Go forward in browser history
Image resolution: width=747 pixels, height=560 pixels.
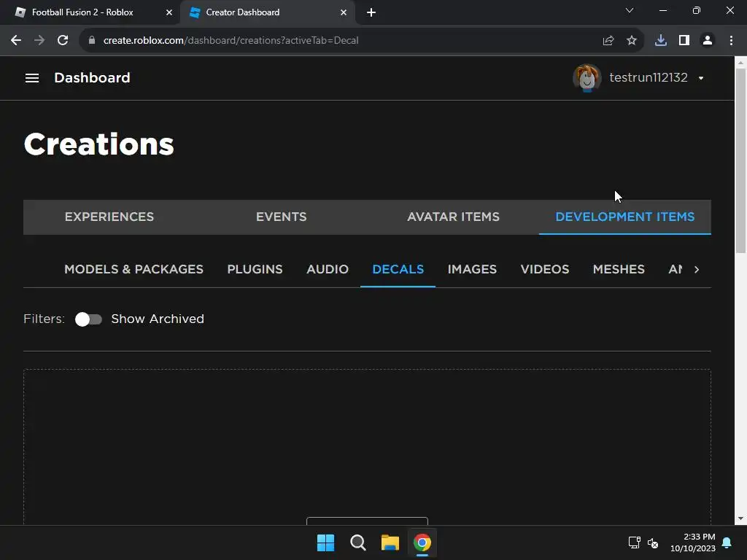point(39,41)
